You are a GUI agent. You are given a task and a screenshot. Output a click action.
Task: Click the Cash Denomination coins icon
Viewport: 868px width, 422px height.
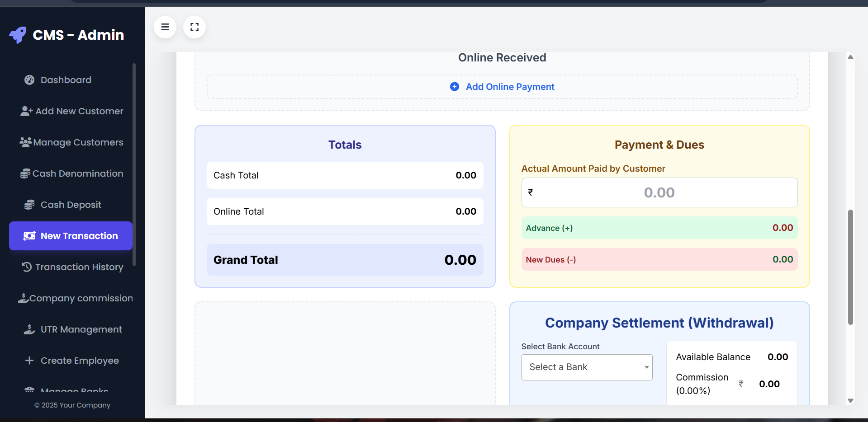25,173
